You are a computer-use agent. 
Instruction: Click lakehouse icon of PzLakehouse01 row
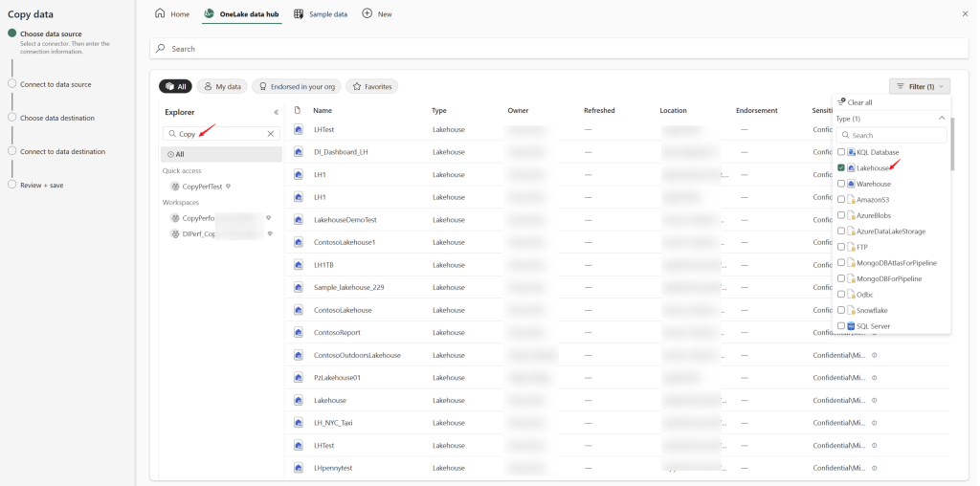coord(299,377)
